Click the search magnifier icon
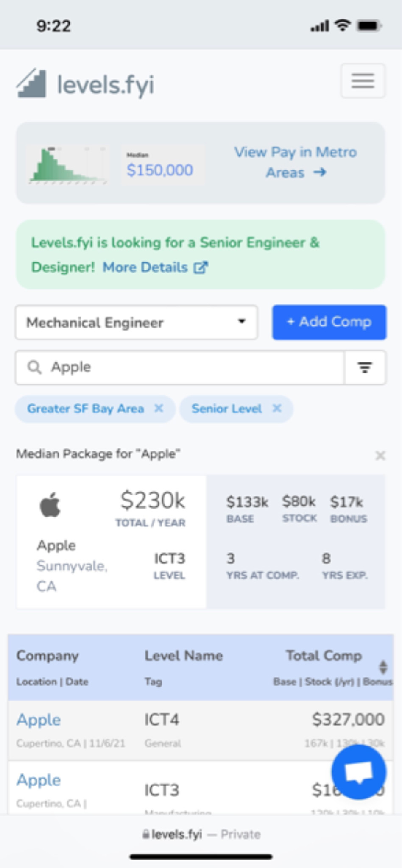402x868 pixels. click(34, 367)
